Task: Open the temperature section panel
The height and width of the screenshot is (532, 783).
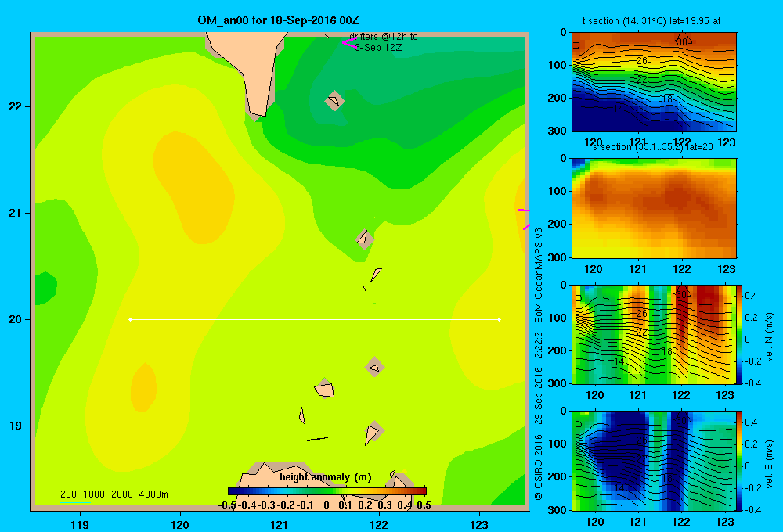Action: coord(654,82)
